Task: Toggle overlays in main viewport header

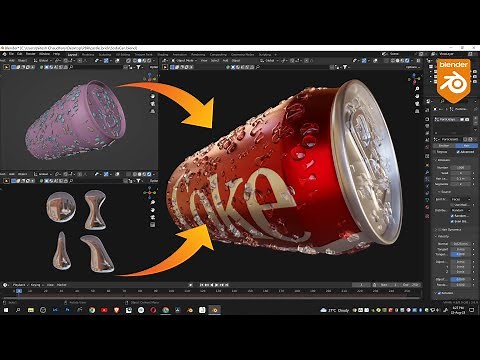Action: point(376,61)
